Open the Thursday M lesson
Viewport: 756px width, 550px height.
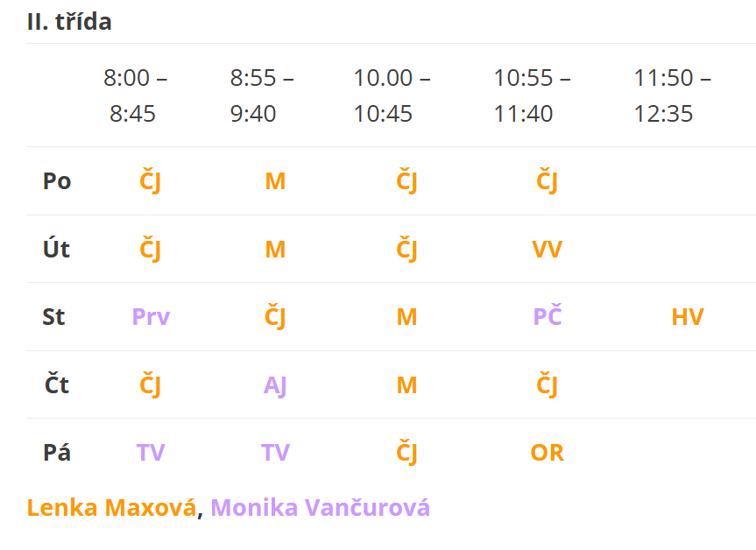[406, 385]
